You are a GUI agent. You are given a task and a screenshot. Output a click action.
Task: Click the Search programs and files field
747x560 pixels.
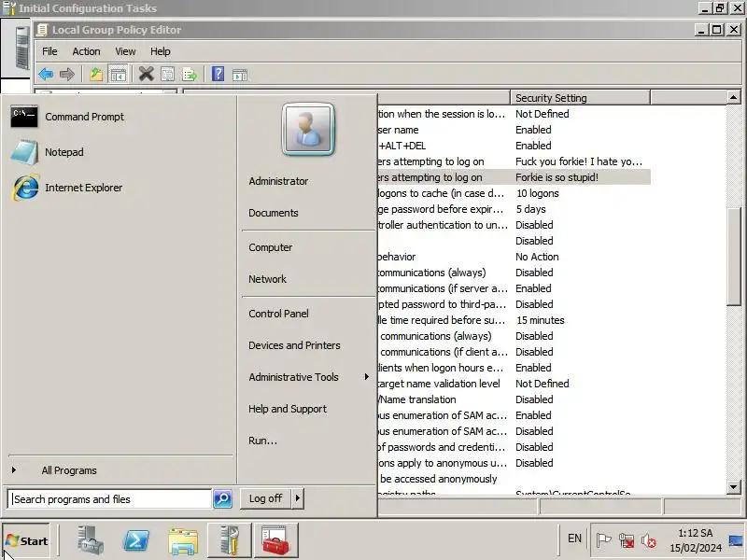click(109, 499)
